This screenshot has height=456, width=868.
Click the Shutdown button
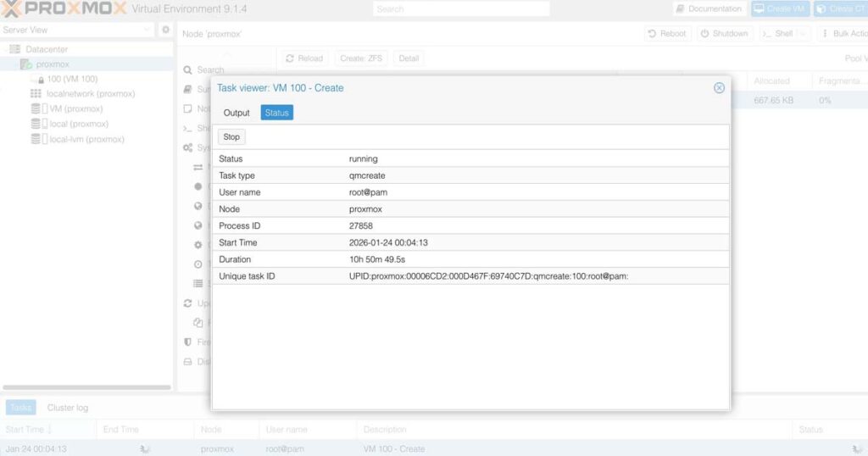tap(724, 34)
